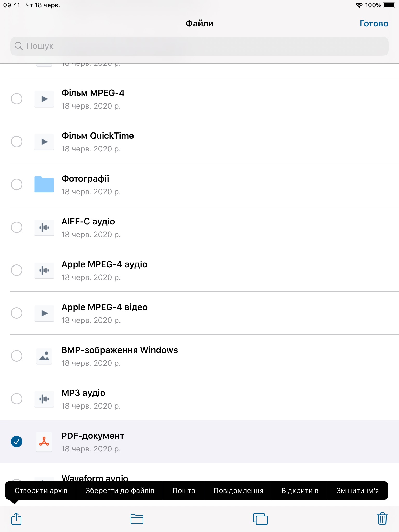Tap the 09:41 clock in status bar
The width and height of the screenshot is (399, 532).
(12, 5)
